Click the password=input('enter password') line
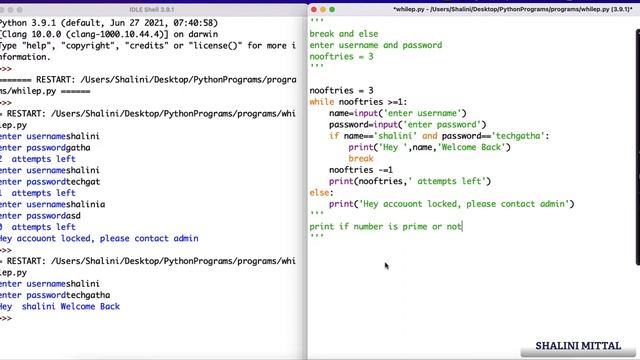Image resolution: width=640 pixels, height=360 pixels. click(x=407, y=124)
